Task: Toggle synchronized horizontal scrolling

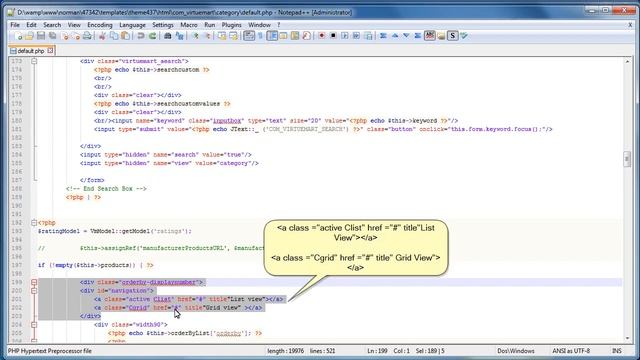Action: click(x=233, y=36)
